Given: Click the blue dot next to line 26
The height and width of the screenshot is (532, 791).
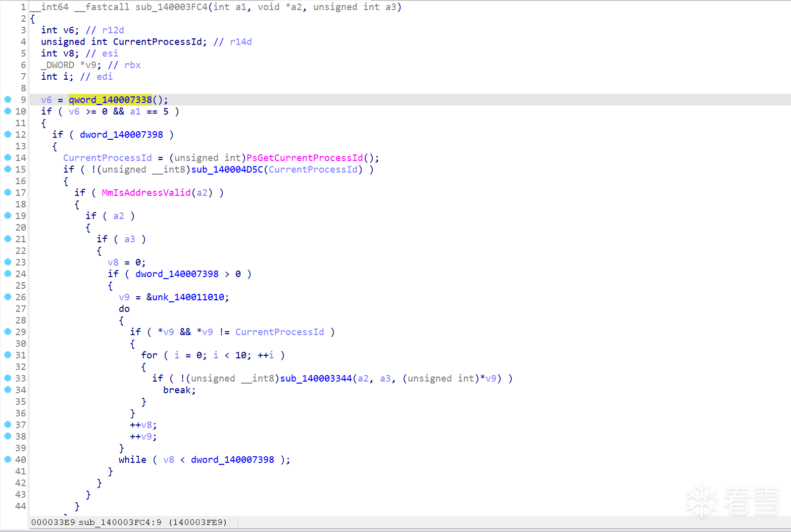Looking at the screenshot, I should tap(8, 297).
